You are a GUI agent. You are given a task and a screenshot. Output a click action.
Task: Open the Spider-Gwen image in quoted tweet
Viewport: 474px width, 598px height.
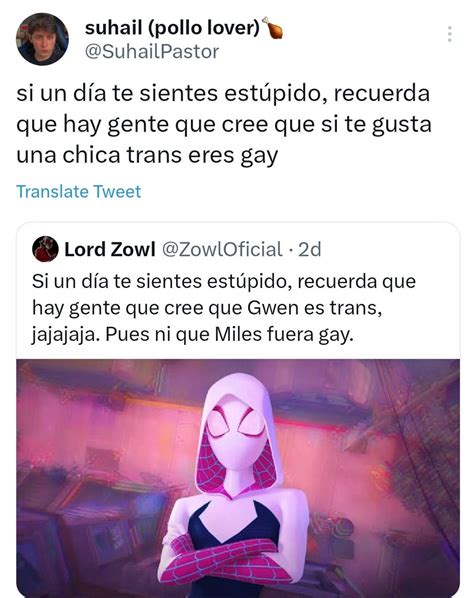click(x=238, y=478)
